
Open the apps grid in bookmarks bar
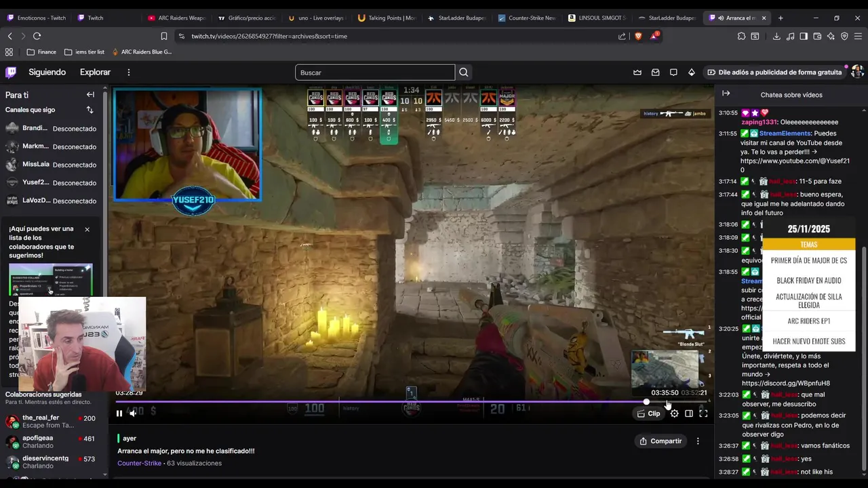pos(9,52)
